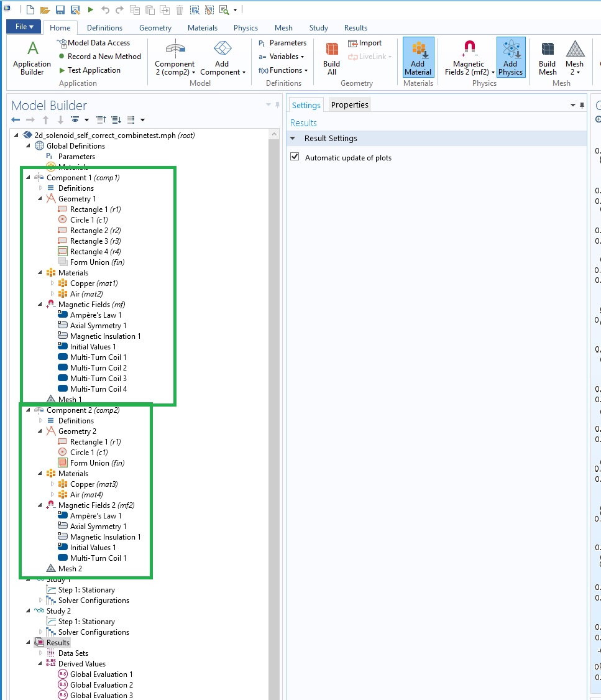Collapse the Result Settings section

(x=293, y=138)
